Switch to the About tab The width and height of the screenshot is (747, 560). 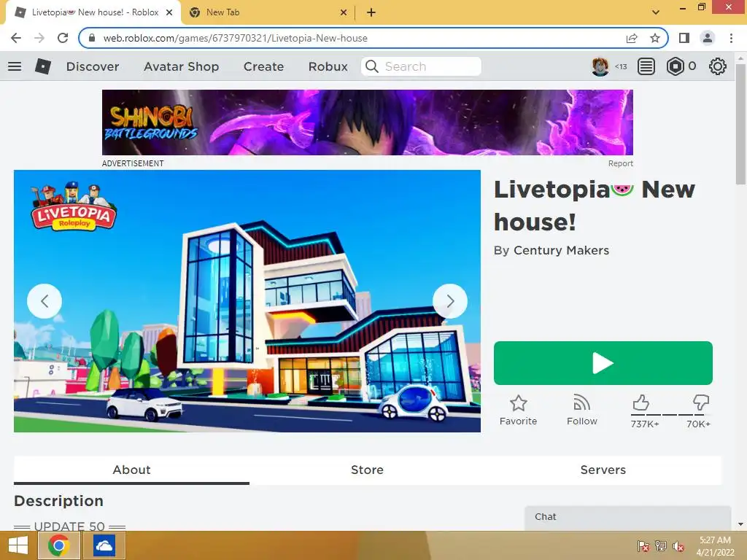(x=131, y=470)
